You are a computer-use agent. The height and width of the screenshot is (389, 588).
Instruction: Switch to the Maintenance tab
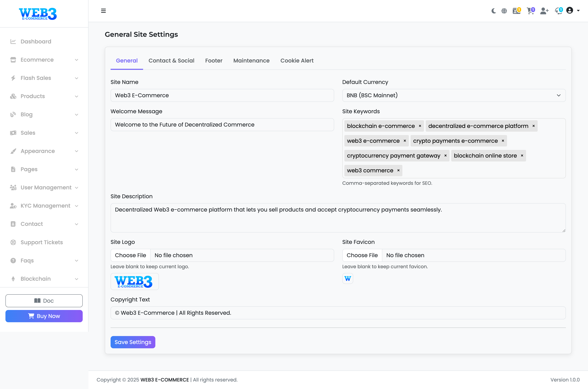pos(251,60)
